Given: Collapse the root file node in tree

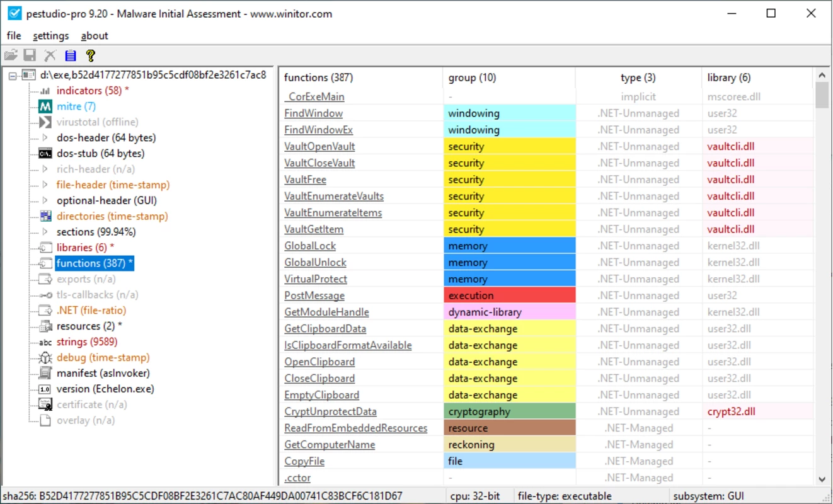Looking at the screenshot, I should (x=13, y=76).
